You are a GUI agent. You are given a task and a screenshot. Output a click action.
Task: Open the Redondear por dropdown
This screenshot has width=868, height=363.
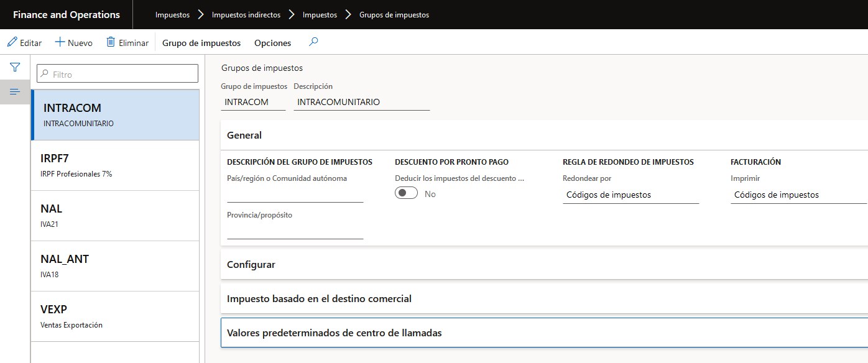pyautogui.click(x=630, y=195)
